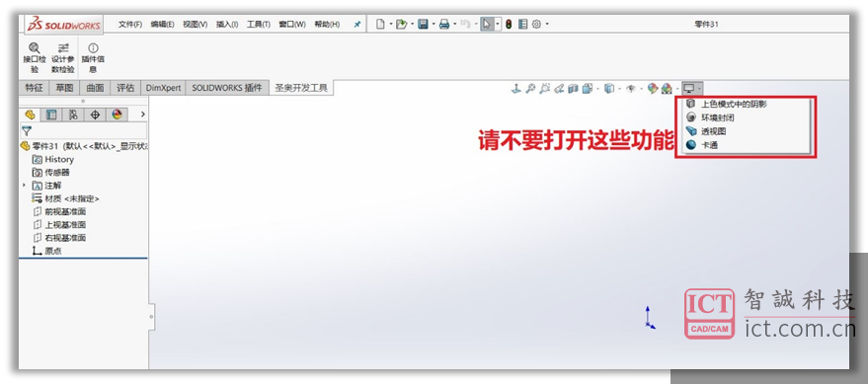
Task: Open the DimXpertManager crosshair tab
Action: [x=95, y=115]
